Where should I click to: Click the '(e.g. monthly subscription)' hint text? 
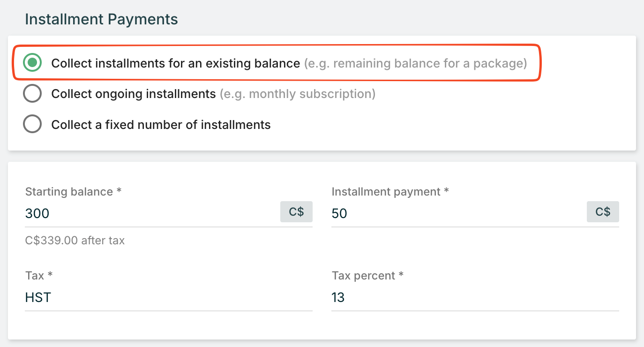(x=298, y=94)
